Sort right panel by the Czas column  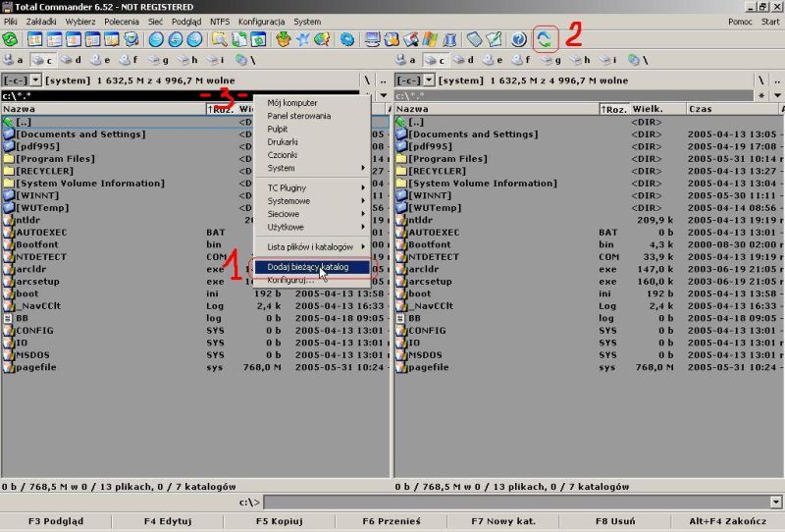732,109
